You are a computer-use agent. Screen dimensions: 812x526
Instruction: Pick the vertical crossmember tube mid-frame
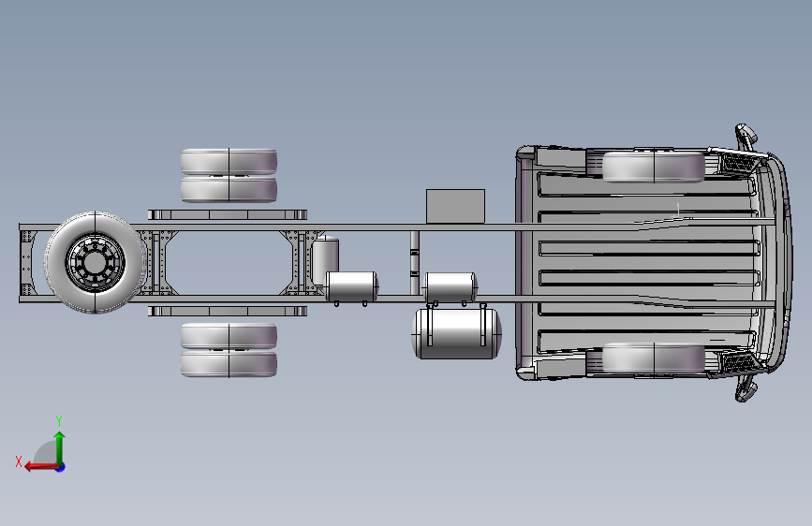415,262
